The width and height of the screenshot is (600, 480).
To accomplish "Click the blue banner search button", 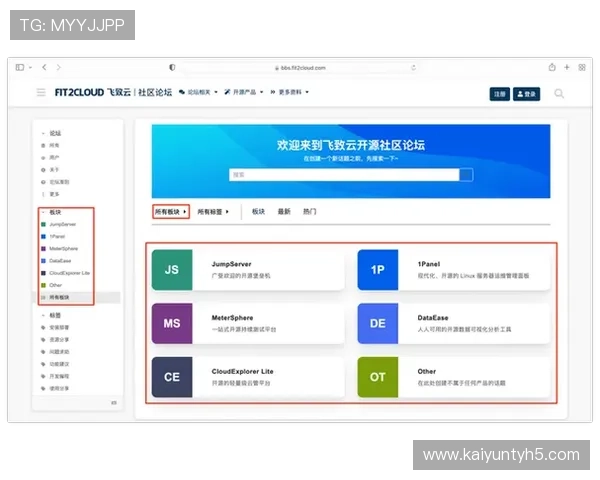I will pyautogui.click(x=466, y=175).
